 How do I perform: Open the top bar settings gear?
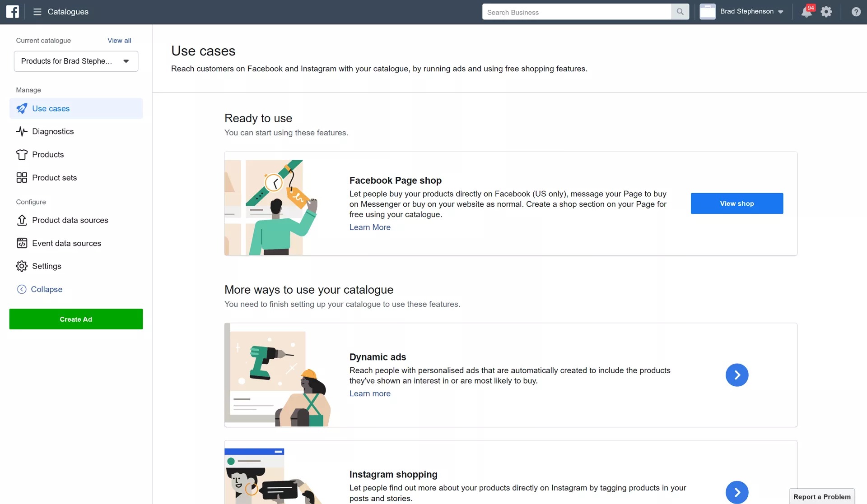(826, 12)
